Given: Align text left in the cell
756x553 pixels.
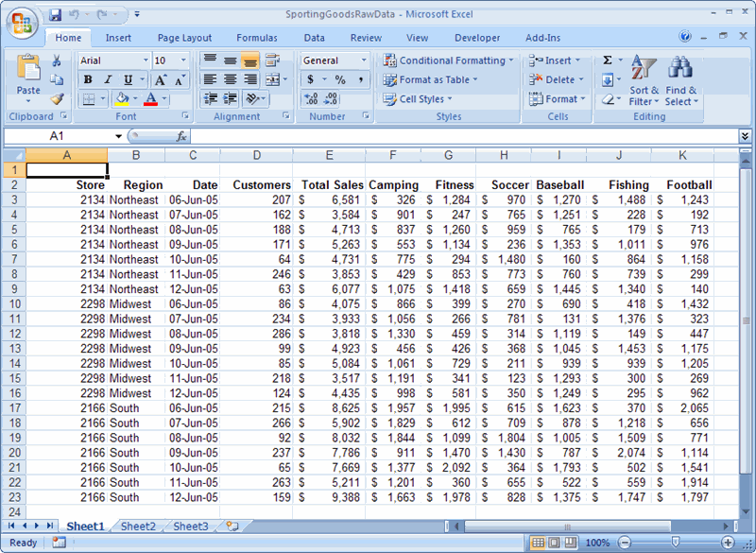Looking at the screenshot, I should coord(210,79).
